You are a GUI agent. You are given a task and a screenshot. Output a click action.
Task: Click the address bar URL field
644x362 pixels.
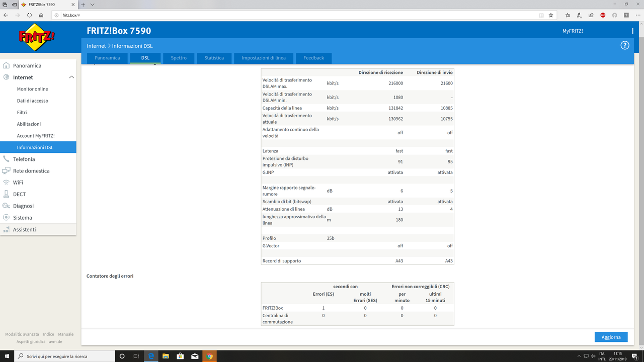pos(297,15)
